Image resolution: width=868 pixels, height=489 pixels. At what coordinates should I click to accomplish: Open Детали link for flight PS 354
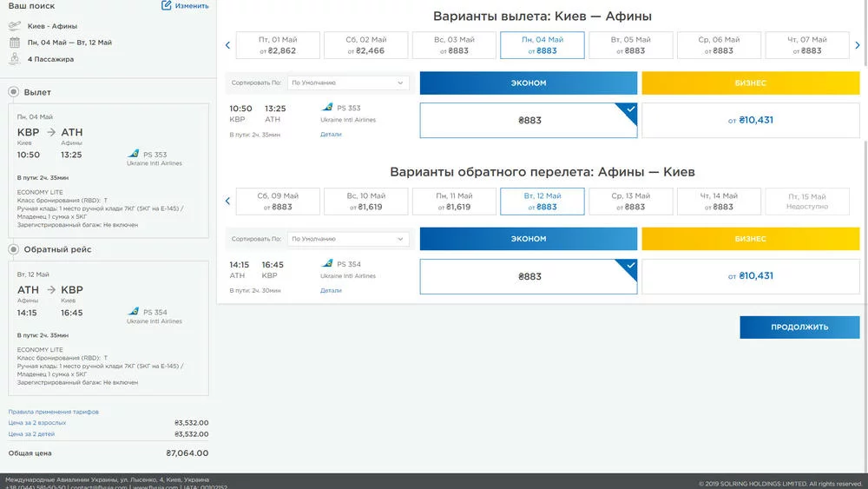pos(331,290)
